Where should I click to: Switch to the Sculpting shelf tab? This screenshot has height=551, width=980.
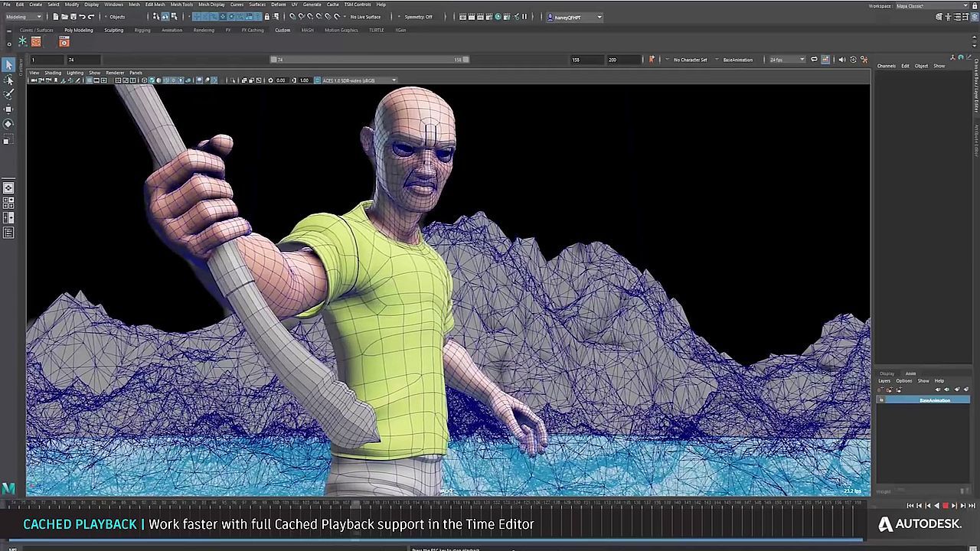113,31
